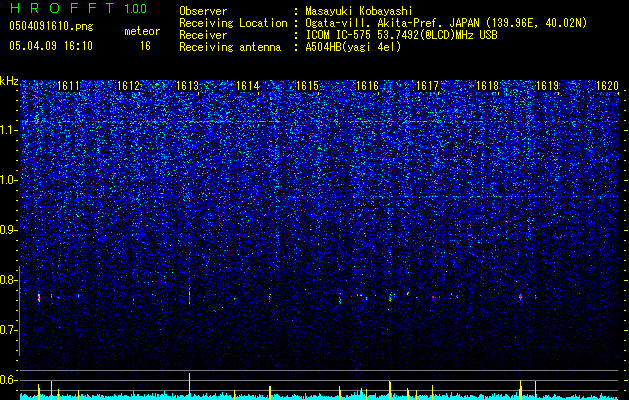629x400 pixels.
Task: Click the Ogata-vill. Akita-Pref. JAPAN location text
Action: [x=446, y=23]
